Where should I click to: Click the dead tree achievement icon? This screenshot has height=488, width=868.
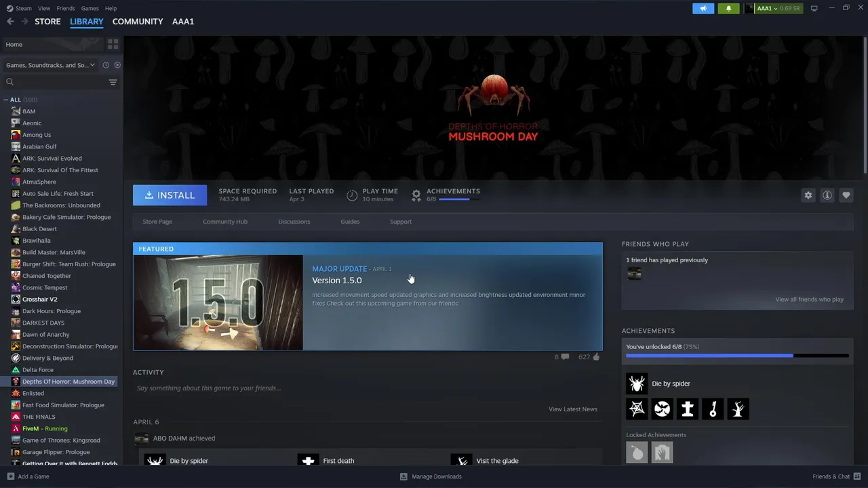pyautogui.click(x=738, y=409)
